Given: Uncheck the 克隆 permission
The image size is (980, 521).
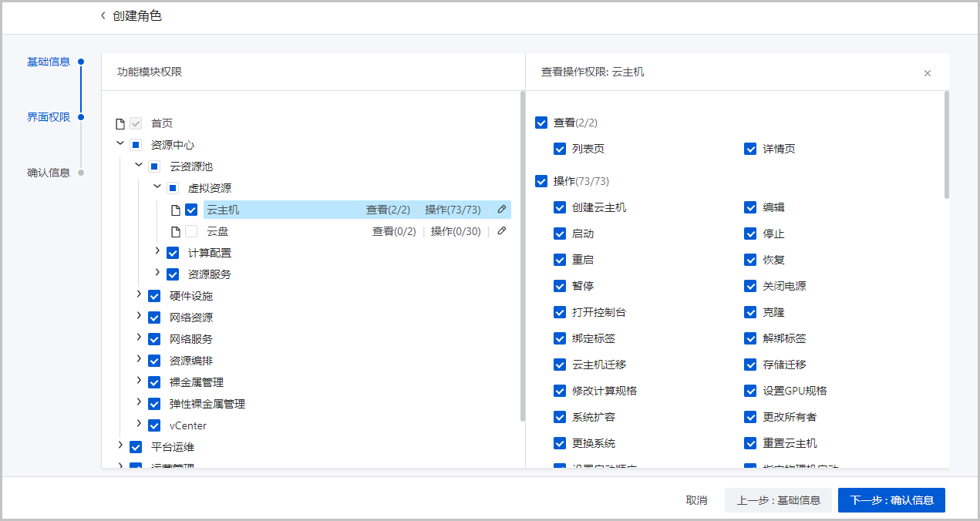Looking at the screenshot, I should tap(749, 312).
